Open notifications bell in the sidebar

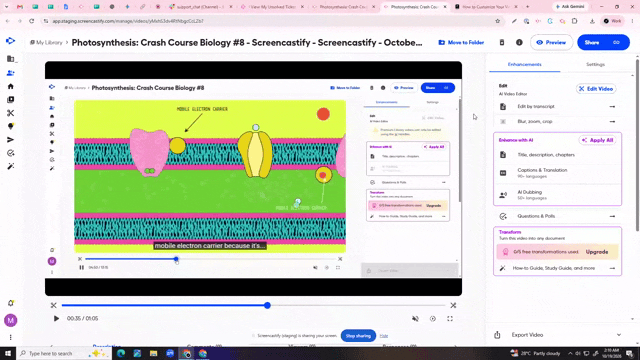pos(11,303)
